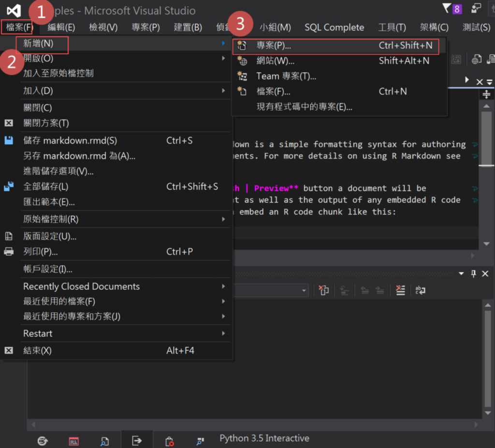Click the new project icon beside 專案(P)
The image size is (495, 448).
pos(242,45)
